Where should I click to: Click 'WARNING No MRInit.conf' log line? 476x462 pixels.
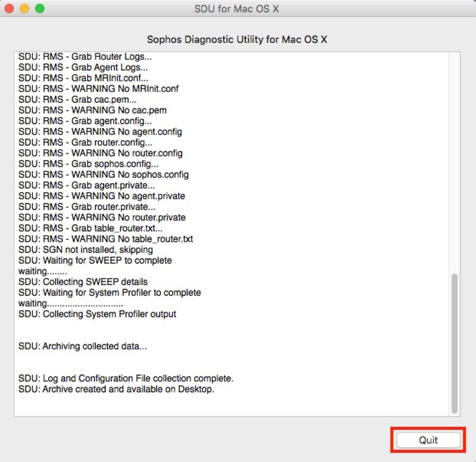[98, 89]
